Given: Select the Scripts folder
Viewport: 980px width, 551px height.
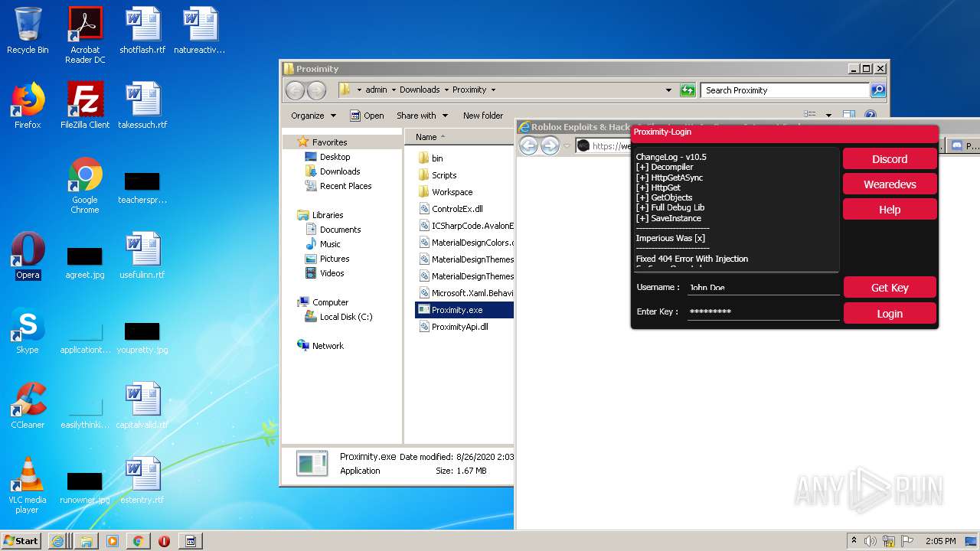Looking at the screenshot, I should (444, 175).
